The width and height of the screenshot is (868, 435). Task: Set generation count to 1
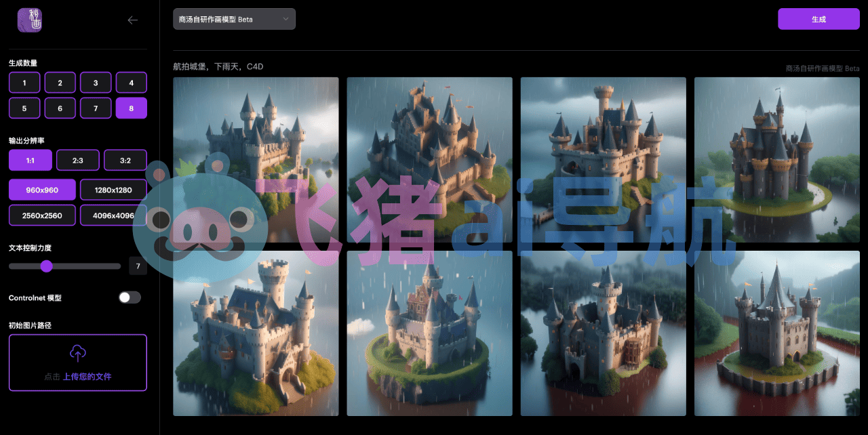pyautogui.click(x=24, y=83)
